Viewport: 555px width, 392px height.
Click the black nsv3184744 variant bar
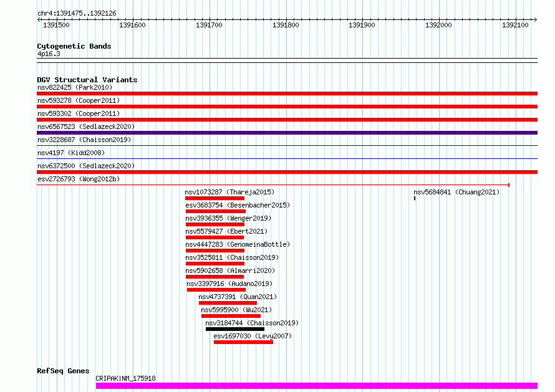coord(235,329)
